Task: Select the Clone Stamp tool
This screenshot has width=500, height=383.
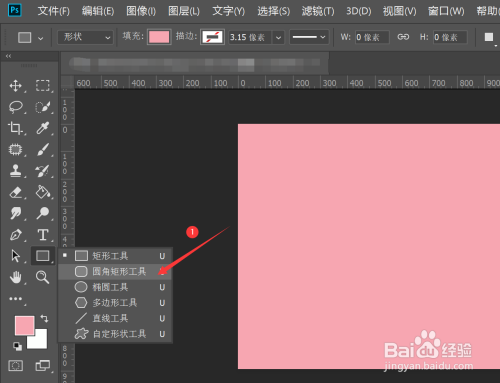Action: click(x=15, y=171)
